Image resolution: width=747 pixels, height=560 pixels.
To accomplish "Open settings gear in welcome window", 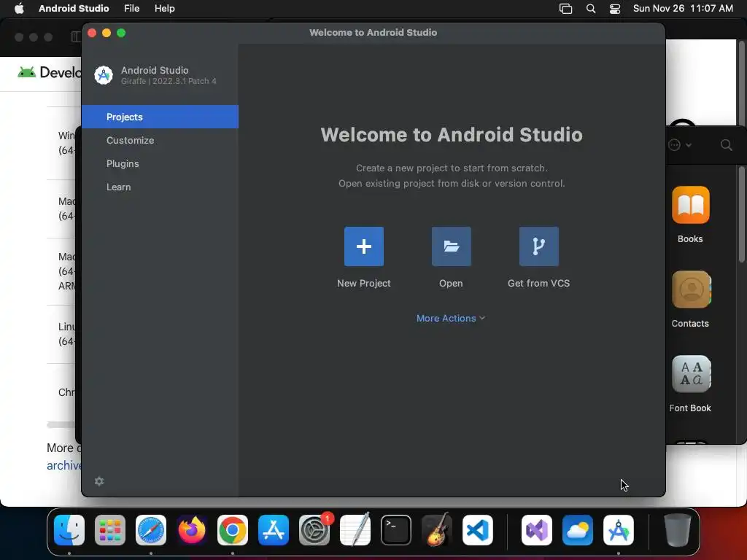I will pyautogui.click(x=99, y=481).
